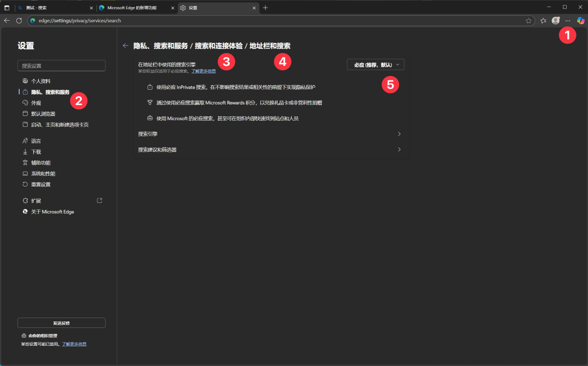The image size is (588, 366).
Task: Switch to Microsoft Edge 的新增功能 tab
Action: pos(136,8)
